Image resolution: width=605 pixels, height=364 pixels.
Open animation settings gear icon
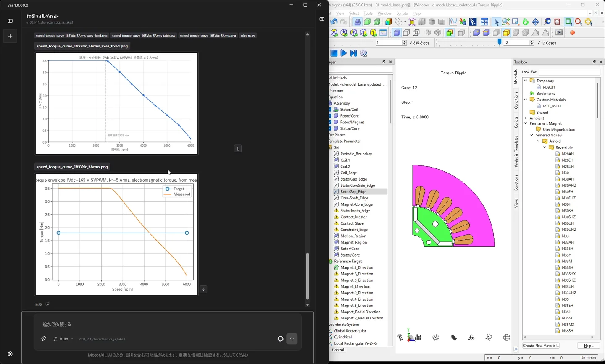click(x=364, y=53)
